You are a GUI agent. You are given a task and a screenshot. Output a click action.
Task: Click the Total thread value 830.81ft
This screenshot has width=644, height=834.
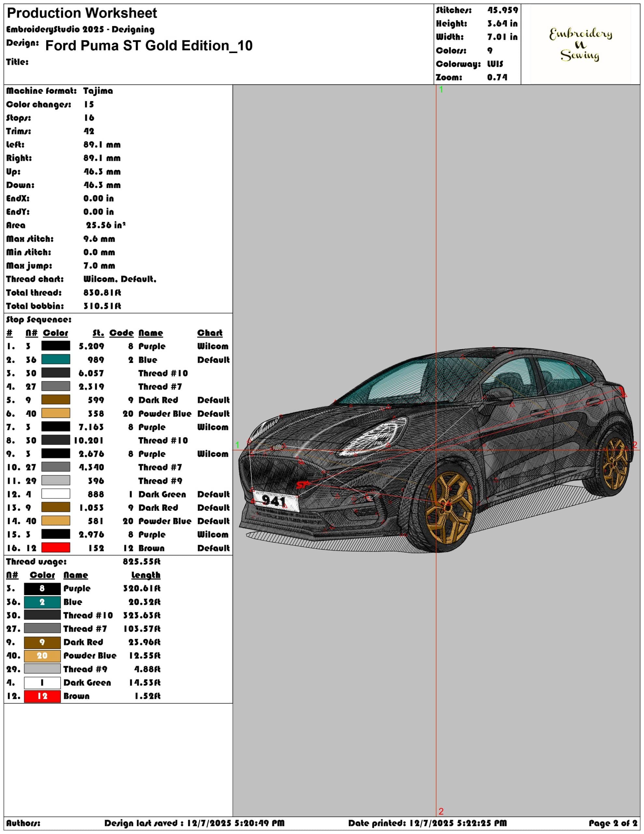pos(102,293)
